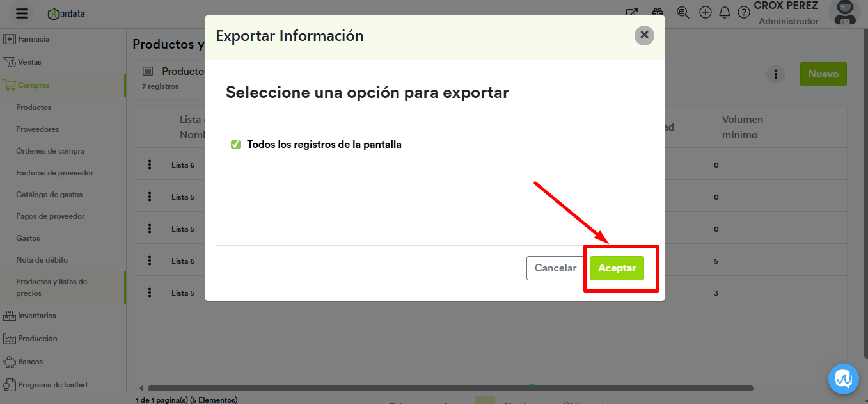Close the Exportar Información dialog
This screenshot has height=404, width=868.
[x=644, y=35]
